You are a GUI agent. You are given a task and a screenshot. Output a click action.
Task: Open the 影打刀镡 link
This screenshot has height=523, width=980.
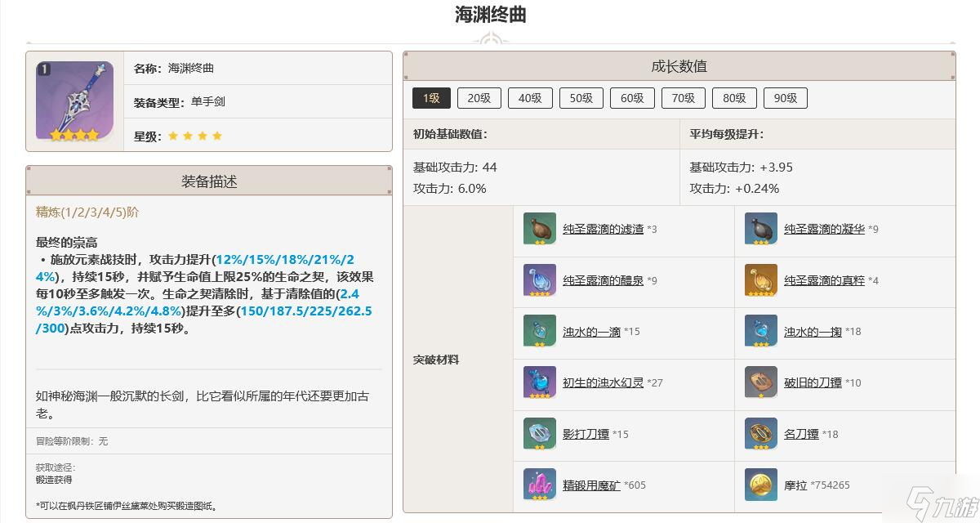586,434
